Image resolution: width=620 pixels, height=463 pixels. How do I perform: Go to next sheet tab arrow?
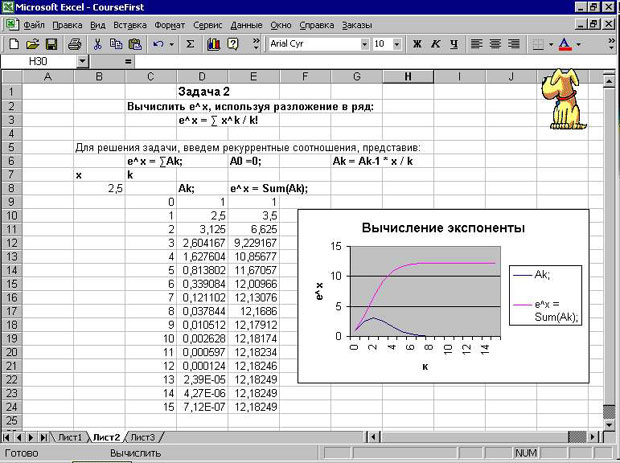(x=31, y=437)
